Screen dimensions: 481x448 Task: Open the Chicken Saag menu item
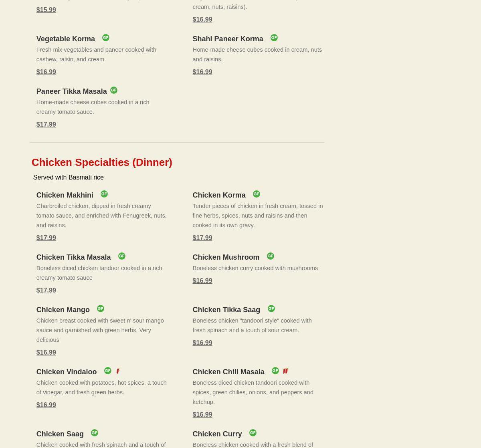(x=60, y=434)
